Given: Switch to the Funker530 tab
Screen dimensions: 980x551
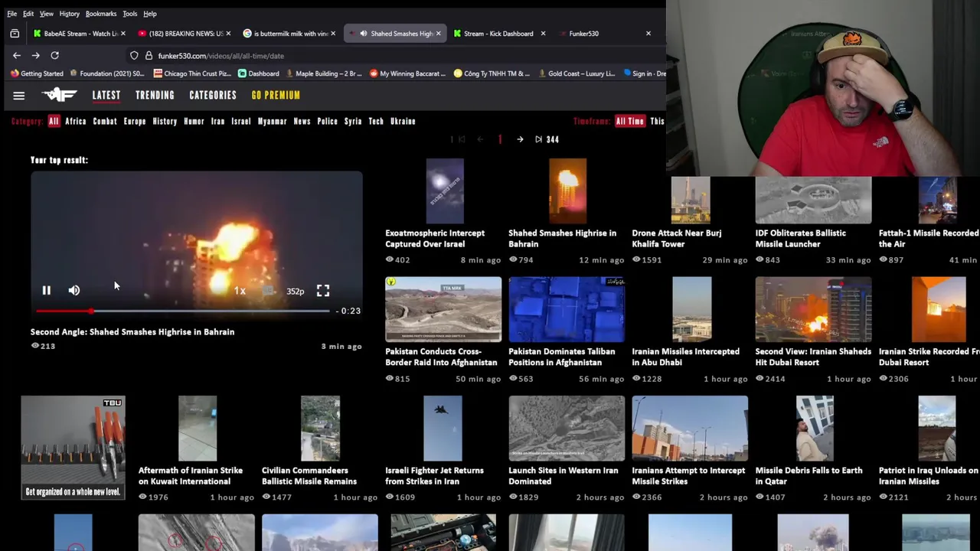Looking at the screenshot, I should tap(605, 34).
